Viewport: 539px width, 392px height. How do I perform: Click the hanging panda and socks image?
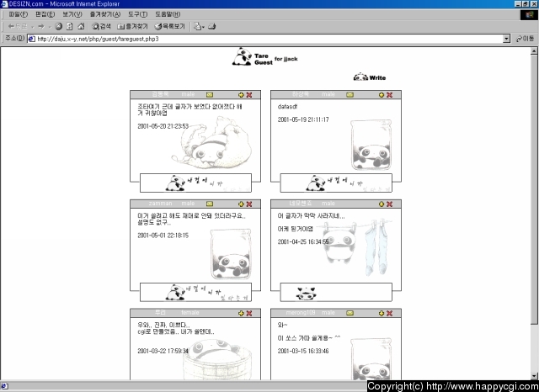(354, 246)
